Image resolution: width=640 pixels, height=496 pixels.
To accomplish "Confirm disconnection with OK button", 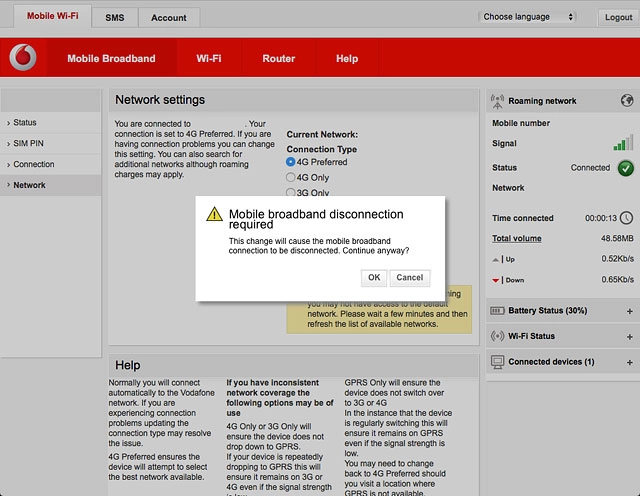I will point(374,278).
